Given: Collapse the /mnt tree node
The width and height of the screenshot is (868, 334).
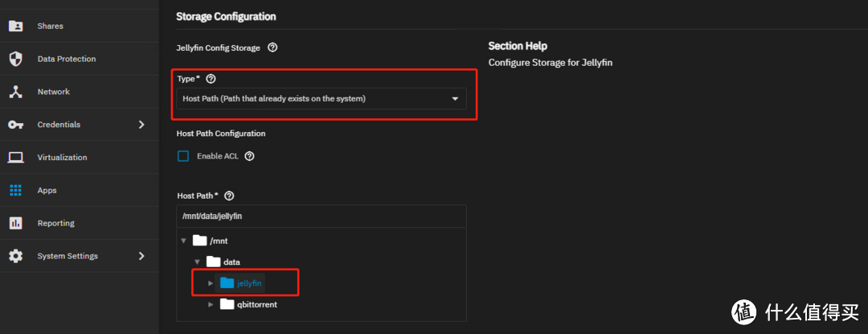Looking at the screenshot, I should [183, 240].
